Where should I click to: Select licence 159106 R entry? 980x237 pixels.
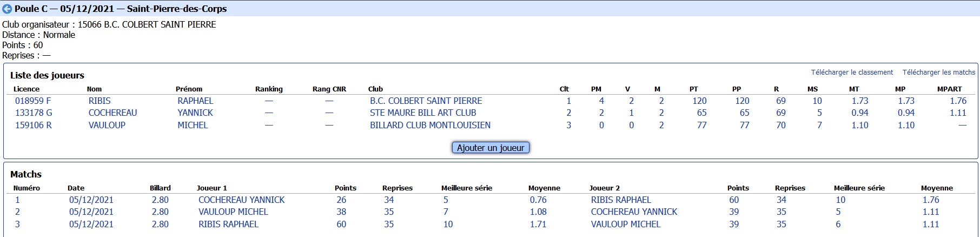tap(34, 125)
